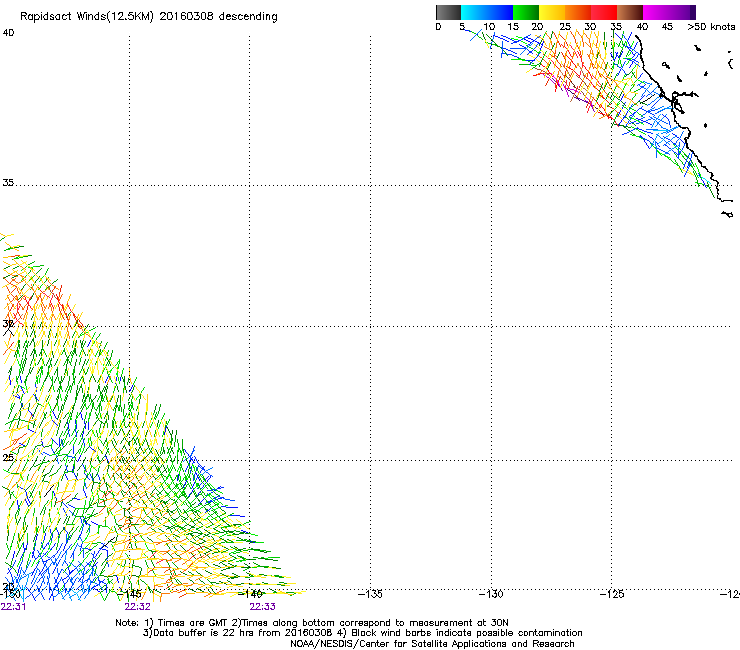Pick the red 30-35 knots legend color
The height and width of the screenshot is (650, 740).
604,12
